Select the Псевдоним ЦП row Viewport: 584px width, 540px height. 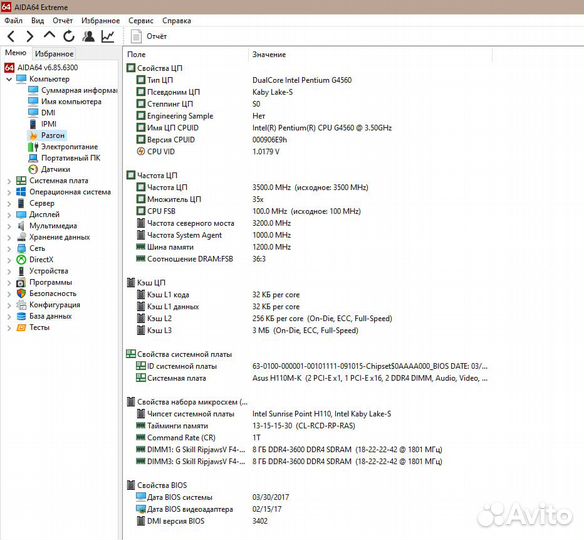click(214, 92)
